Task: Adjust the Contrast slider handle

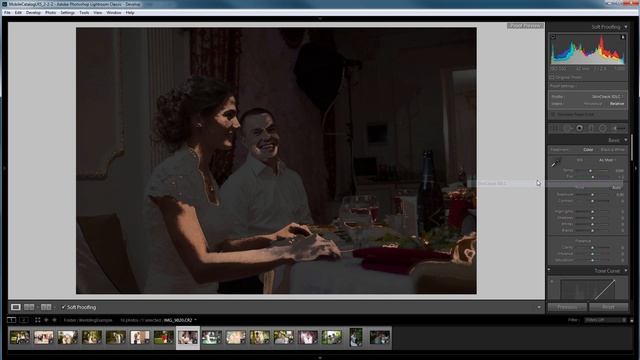Action: [x=593, y=201]
